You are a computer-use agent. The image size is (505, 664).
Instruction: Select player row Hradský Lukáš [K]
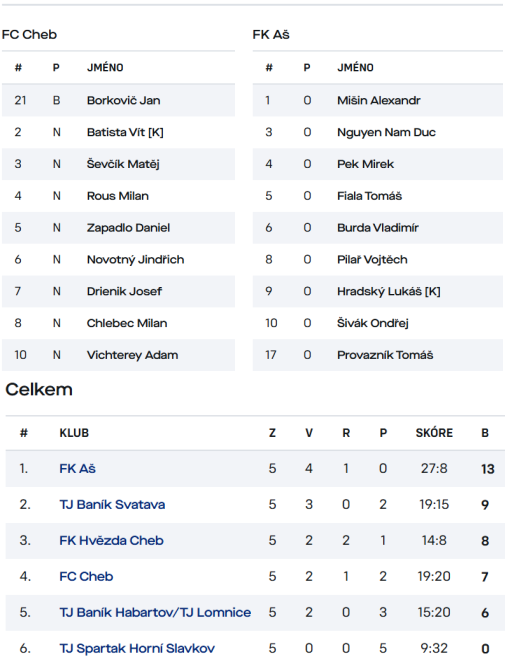(x=378, y=291)
